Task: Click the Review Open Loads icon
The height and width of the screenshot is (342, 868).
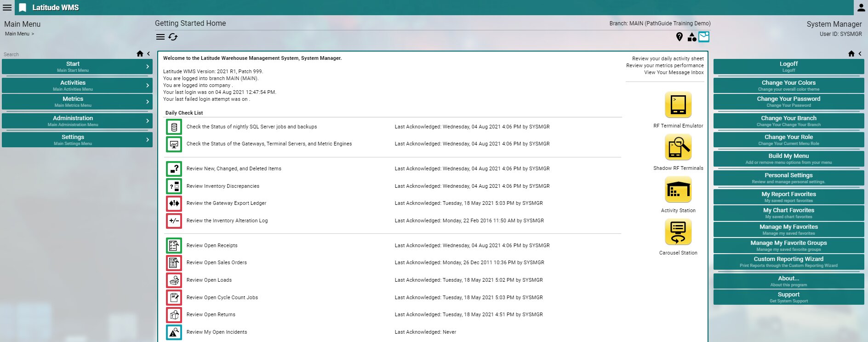Action: [x=174, y=280]
